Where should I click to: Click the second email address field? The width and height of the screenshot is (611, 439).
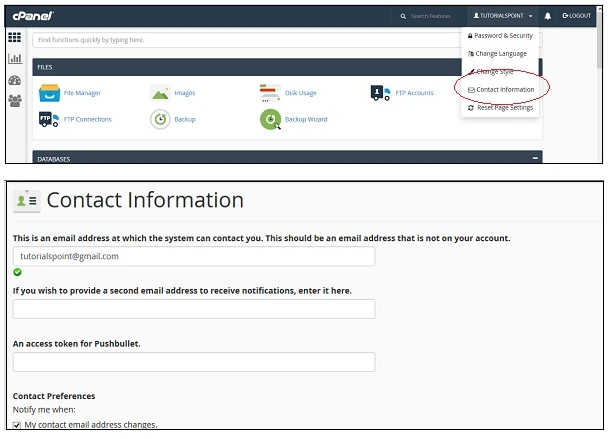point(194,309)
